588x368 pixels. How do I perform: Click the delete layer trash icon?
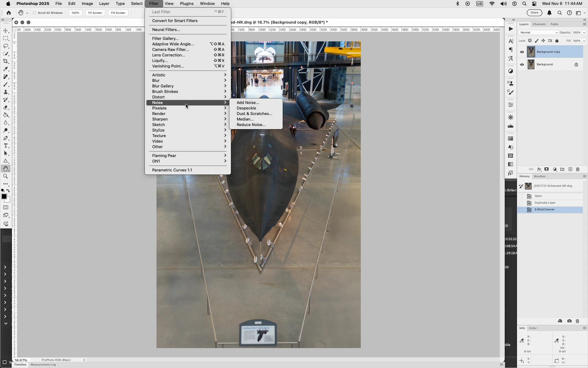[x=578, y=169]
